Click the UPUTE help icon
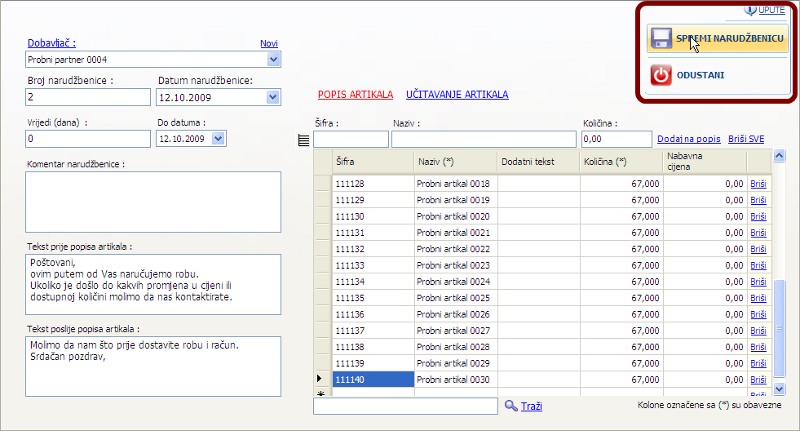Image resolution: width=800 pixels, height=431 pixels. click(x=752, y=9)
